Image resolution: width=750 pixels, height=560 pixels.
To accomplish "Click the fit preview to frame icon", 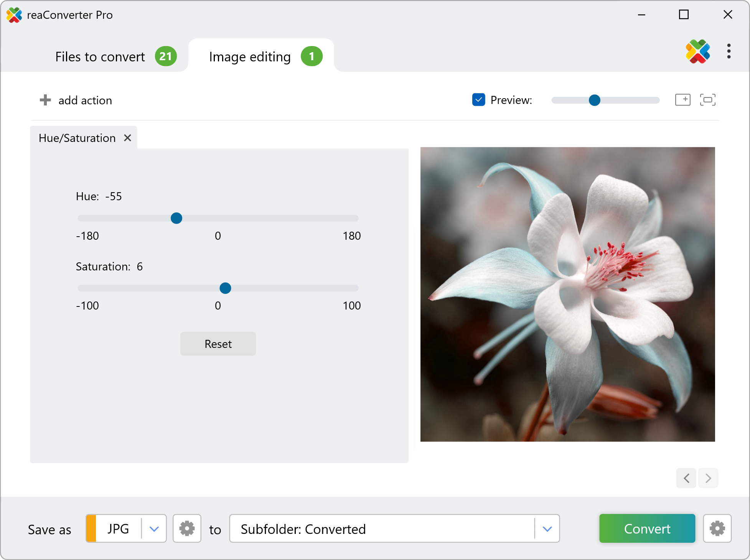I will [707, 100].
